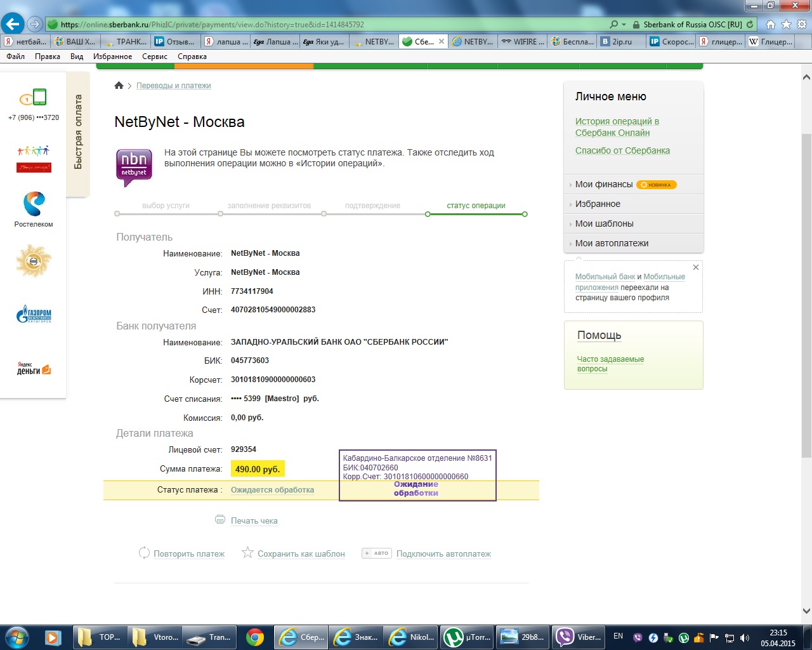Switch to the uTorrent taskbar button
The height and width of the screenshot is (650, 812).
pyautogui.click(x=468, y=637)
